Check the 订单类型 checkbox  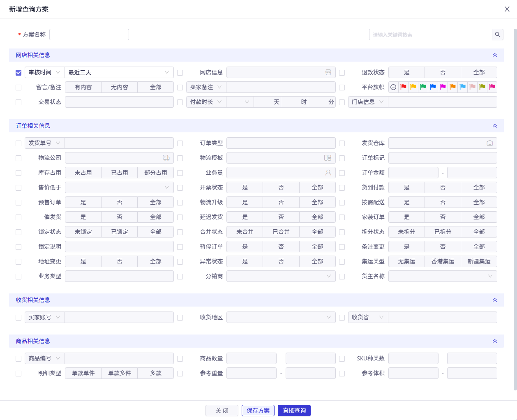[x=180, y=143]
